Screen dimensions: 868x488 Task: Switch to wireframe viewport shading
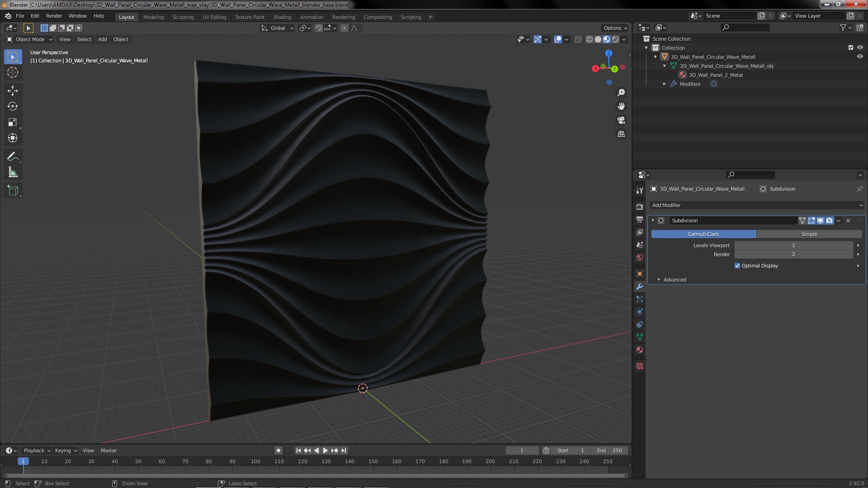point(589,40)
